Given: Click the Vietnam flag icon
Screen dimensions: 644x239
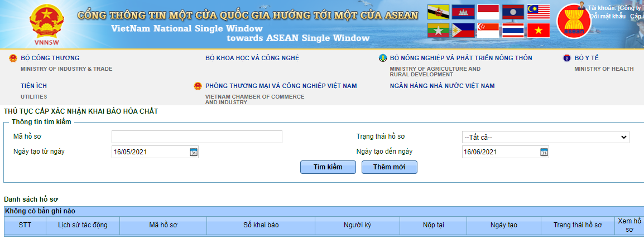Looking at the screenshot, I should pyautogui.click(x=538, y=31).
